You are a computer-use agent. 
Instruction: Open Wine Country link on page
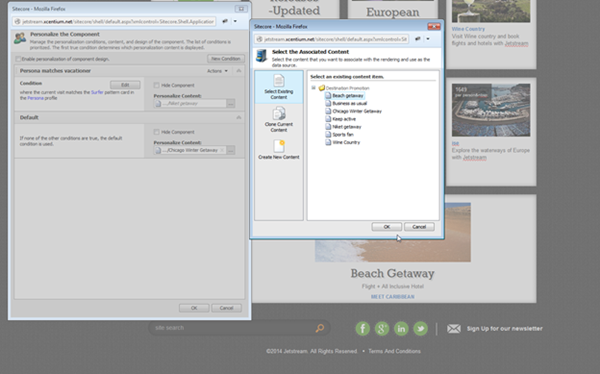[468, 29]
